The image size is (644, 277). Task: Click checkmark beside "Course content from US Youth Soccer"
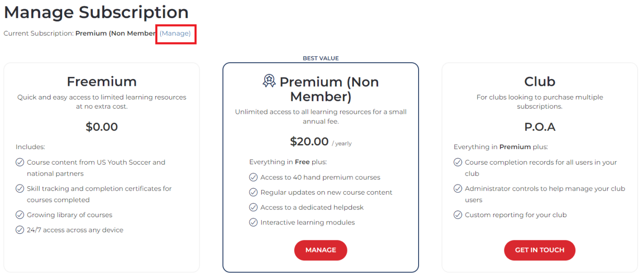tap(20, 162)
